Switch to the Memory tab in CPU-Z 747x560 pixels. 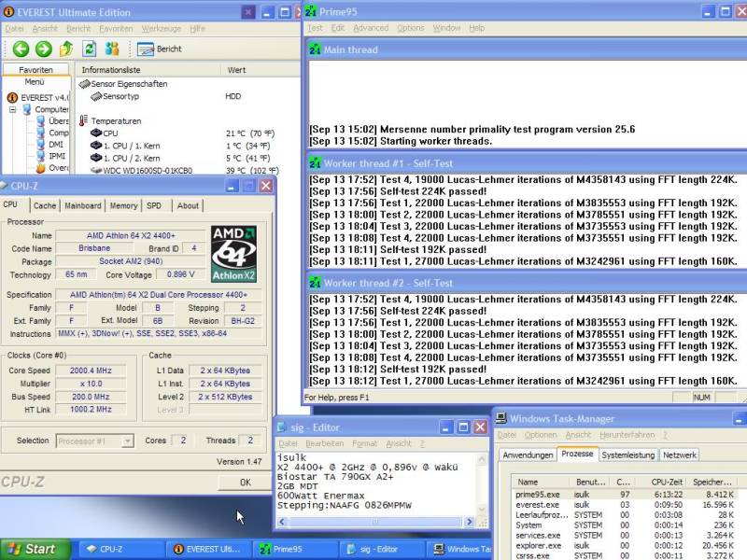tap(123, 205)
